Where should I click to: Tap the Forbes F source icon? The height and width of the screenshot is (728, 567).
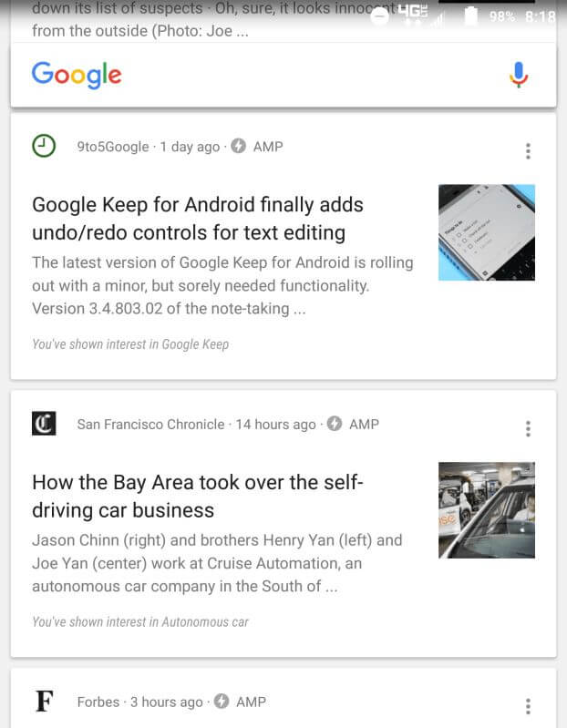[43, 702]
